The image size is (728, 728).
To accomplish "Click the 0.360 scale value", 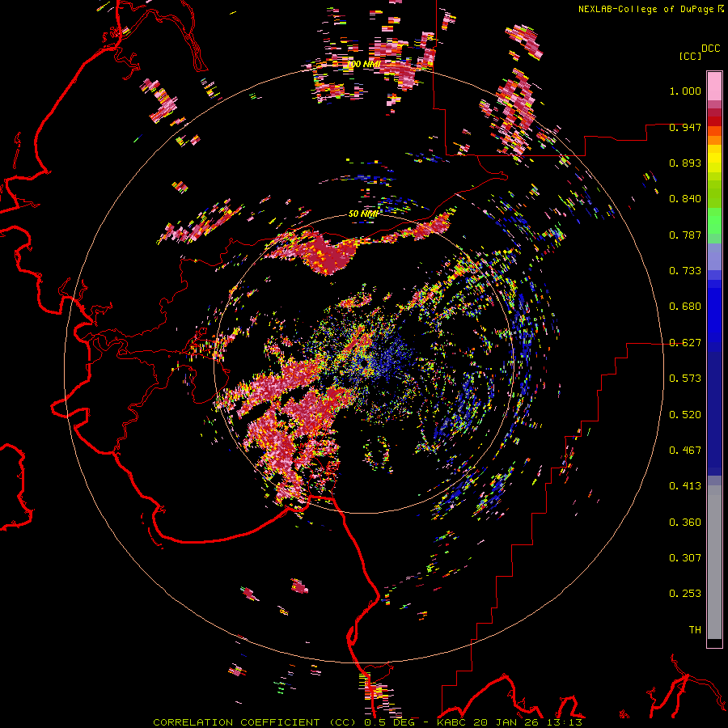I will click(685, 522).
